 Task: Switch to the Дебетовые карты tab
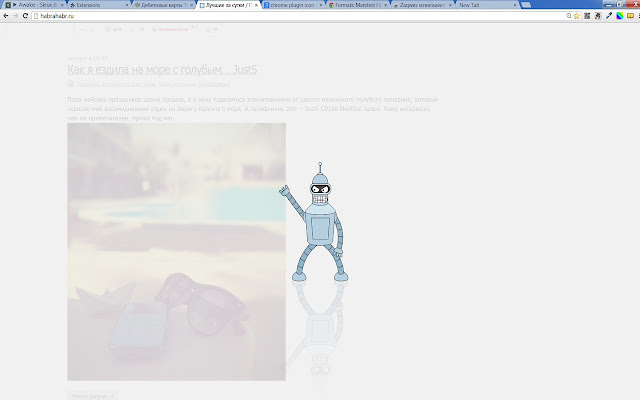coord(164,5)
